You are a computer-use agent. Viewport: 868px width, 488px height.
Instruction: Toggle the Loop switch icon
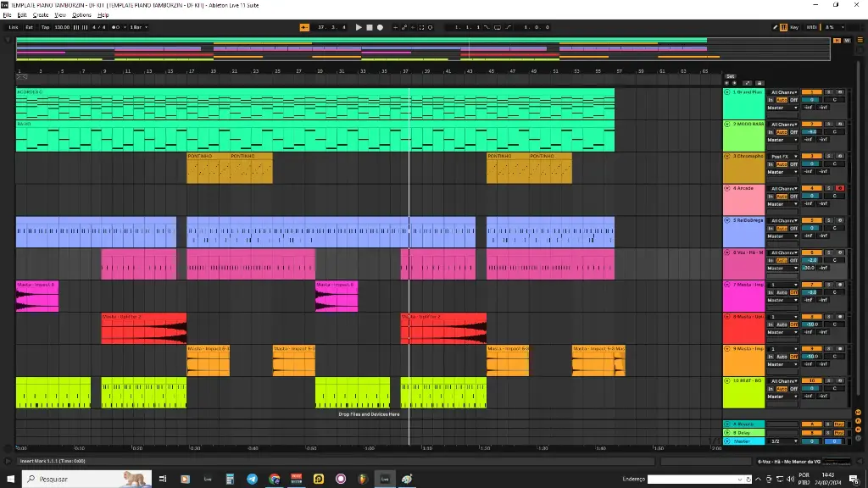497,27
